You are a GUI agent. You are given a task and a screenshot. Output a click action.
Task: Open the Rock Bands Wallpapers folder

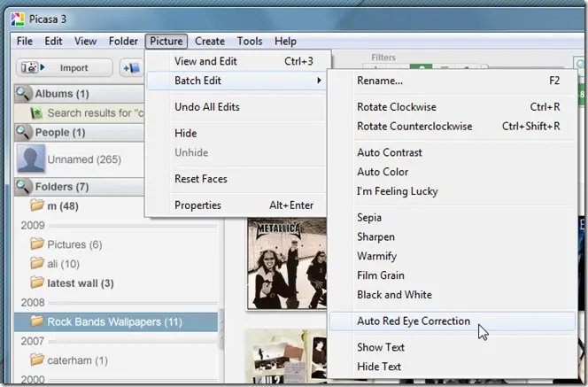(116, 321)
